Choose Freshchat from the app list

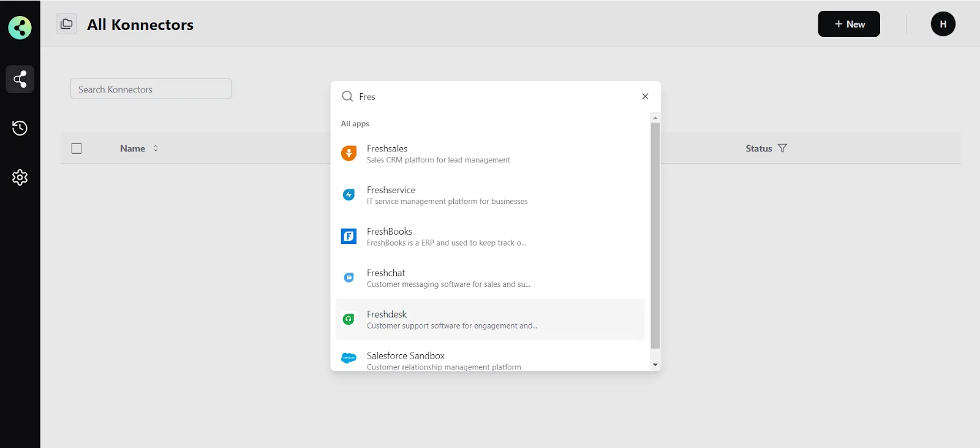(490, 278)
